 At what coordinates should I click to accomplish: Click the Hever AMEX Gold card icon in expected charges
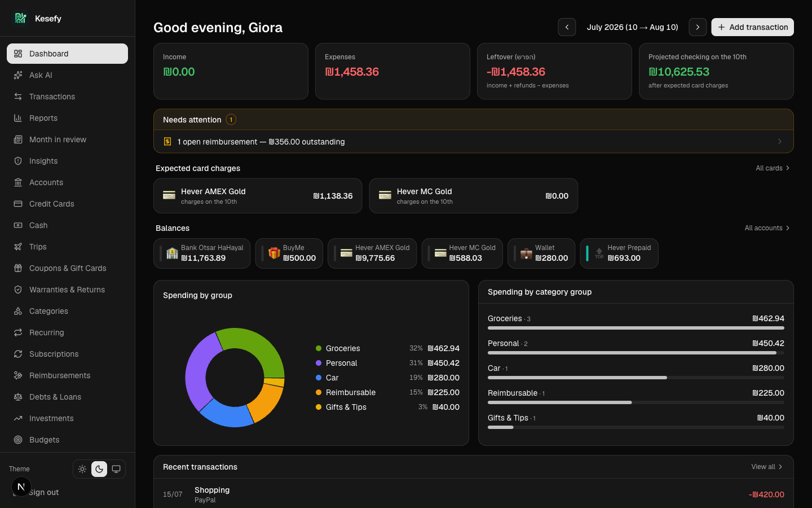point(169,195)
